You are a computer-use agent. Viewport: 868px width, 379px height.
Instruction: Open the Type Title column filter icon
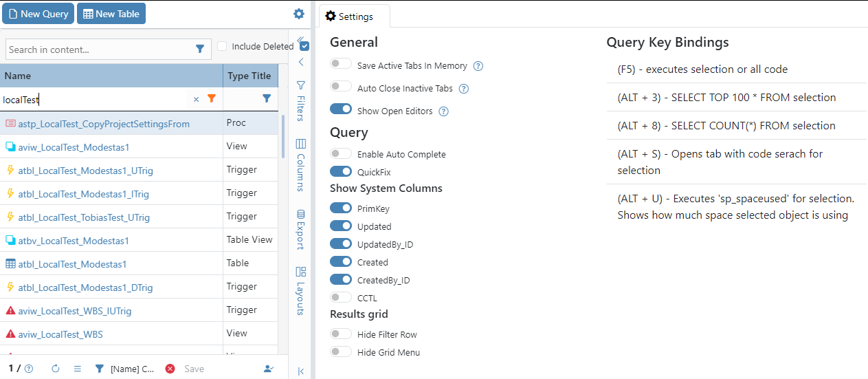click(x=267, y=99)
